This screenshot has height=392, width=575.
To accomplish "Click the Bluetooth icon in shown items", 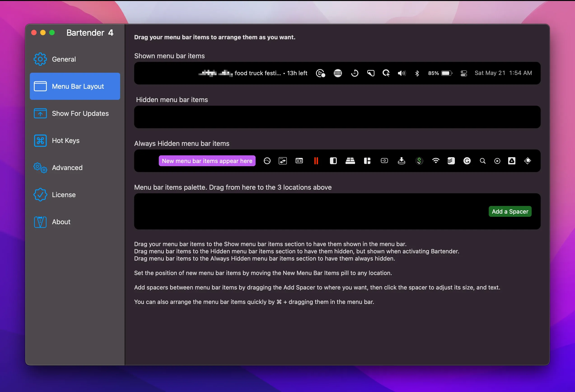I will (x=417, y=73).
